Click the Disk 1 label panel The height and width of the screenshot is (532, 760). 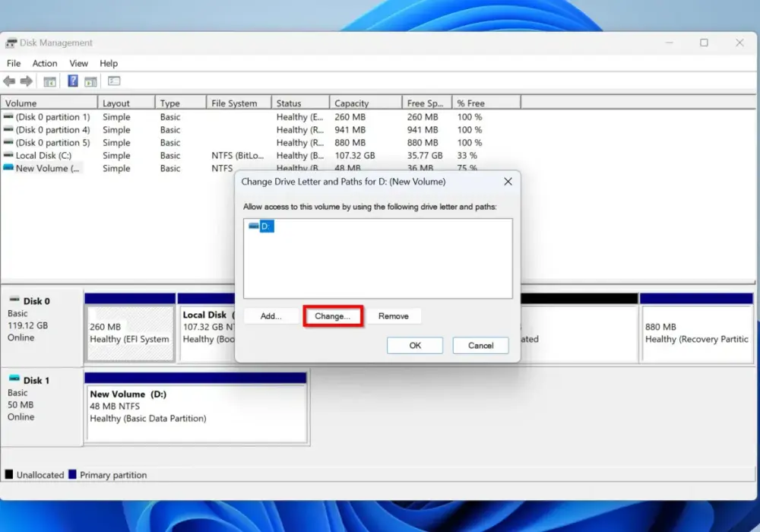[x=42, y=407]
